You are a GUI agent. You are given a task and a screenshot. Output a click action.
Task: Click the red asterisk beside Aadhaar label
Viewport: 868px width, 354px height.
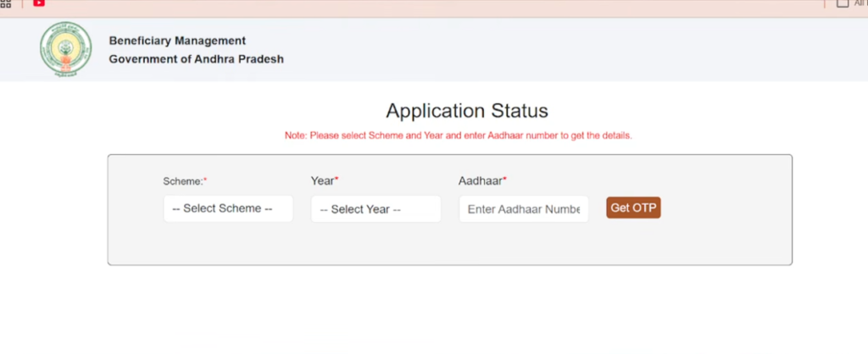pyautogui.click(x=505, y=180)
